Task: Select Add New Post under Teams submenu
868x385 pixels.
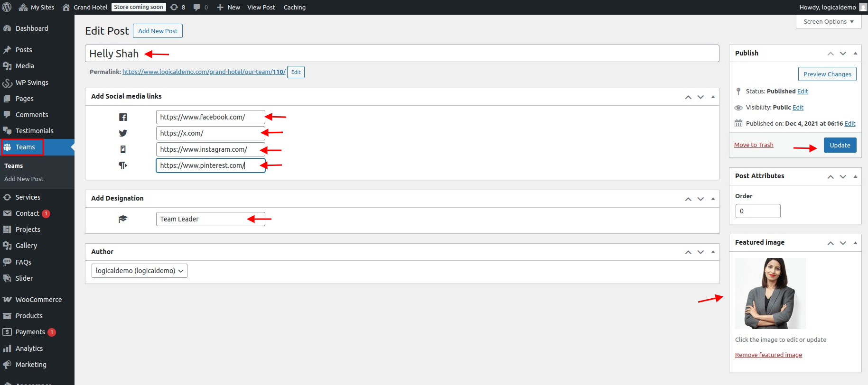Action: pyautogui.click(x=24, y=179)
